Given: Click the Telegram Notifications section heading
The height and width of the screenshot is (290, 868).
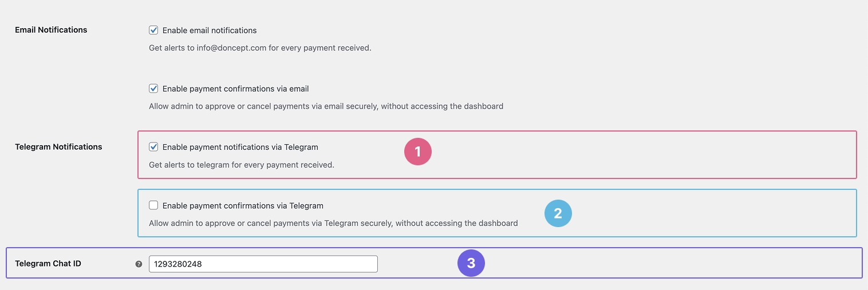Looking at the screenshot, I should (58, 147).
